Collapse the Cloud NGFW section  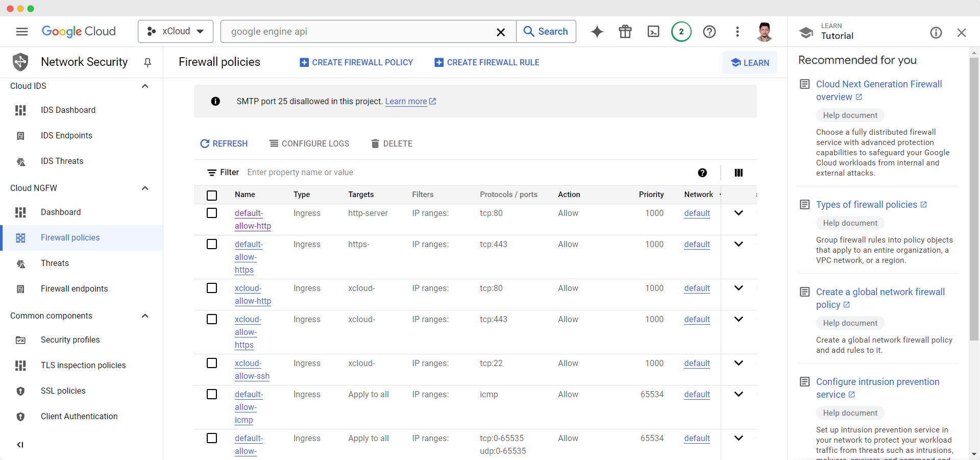pos(145,188)
